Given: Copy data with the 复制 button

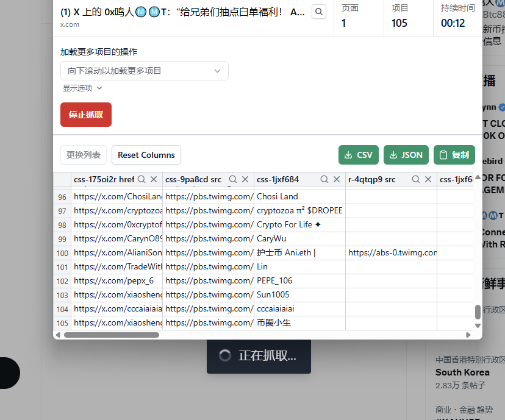Looking at the screenshot, I should coord(454,155).
